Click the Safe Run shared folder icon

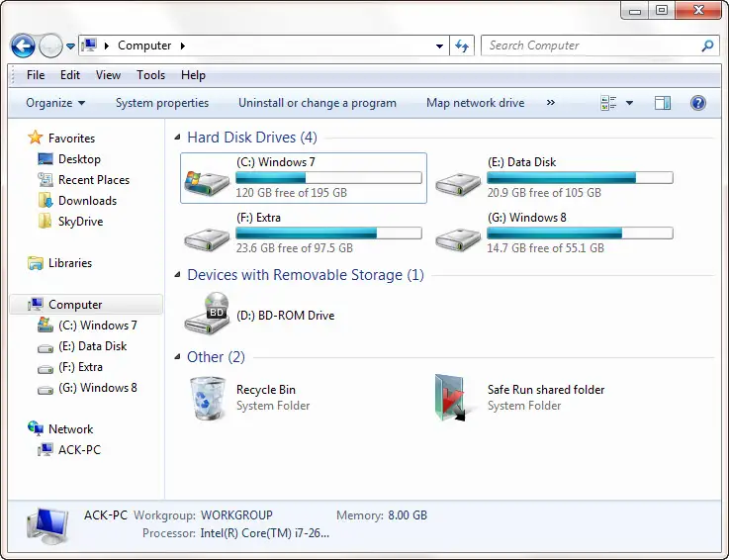coord(450,398)
